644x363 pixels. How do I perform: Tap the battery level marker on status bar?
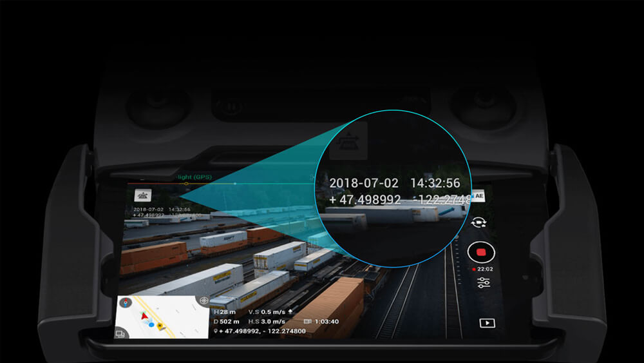coord(186,183)
